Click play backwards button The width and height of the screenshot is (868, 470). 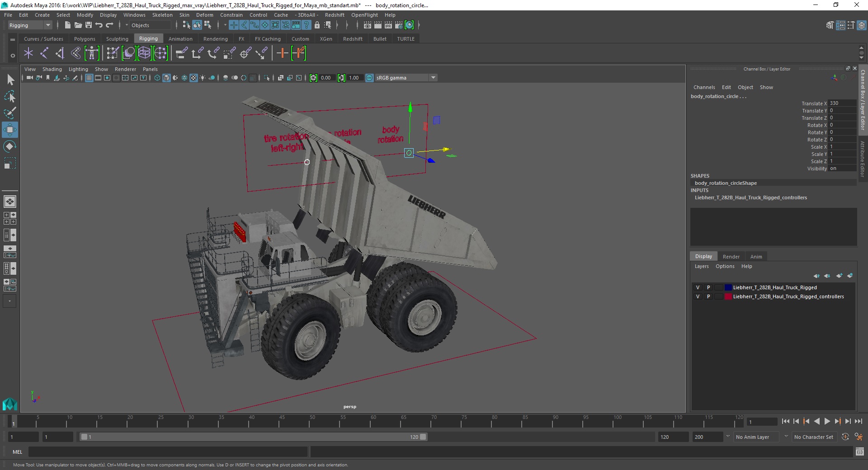pyautogui.click(x=816, y=421)
